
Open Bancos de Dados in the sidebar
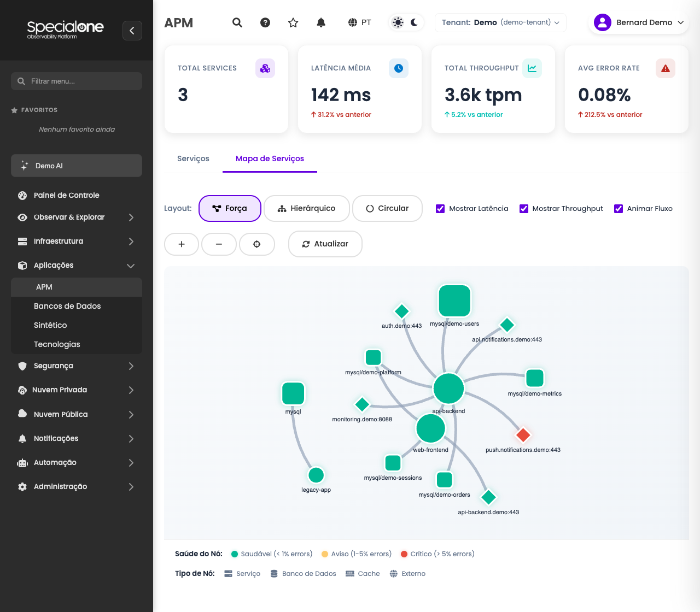77,306
